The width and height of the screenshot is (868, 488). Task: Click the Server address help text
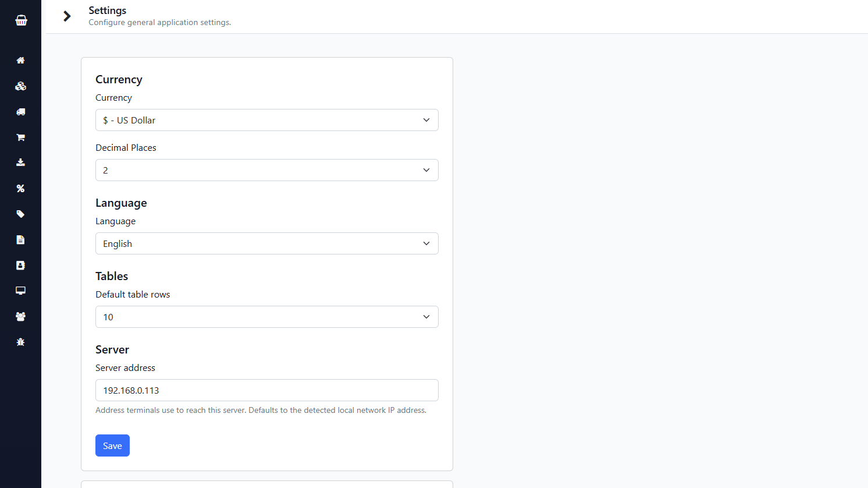(261, 410)
